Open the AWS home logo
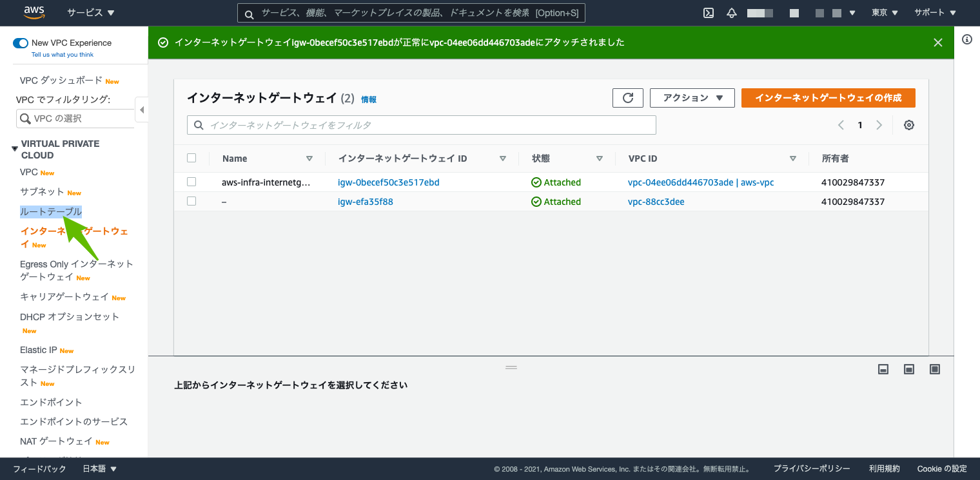Image resolution: width=980 pixels, height=480 pixels. click(34, 13)
